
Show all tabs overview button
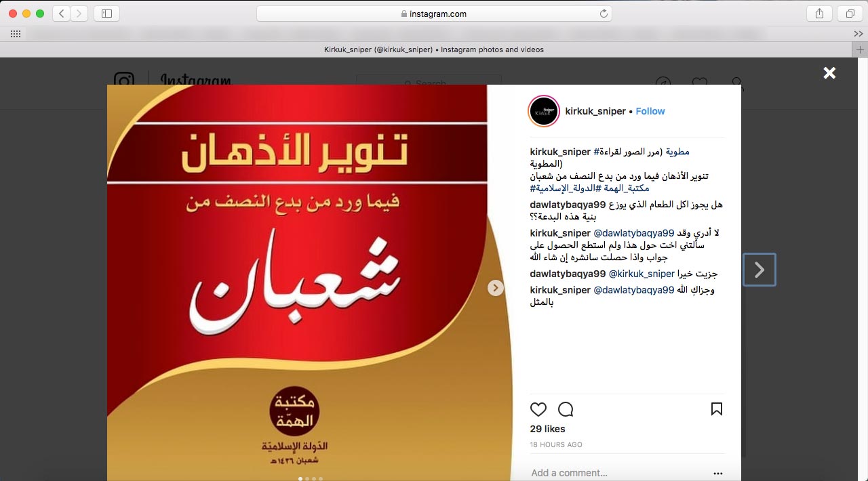click(850, 14)
